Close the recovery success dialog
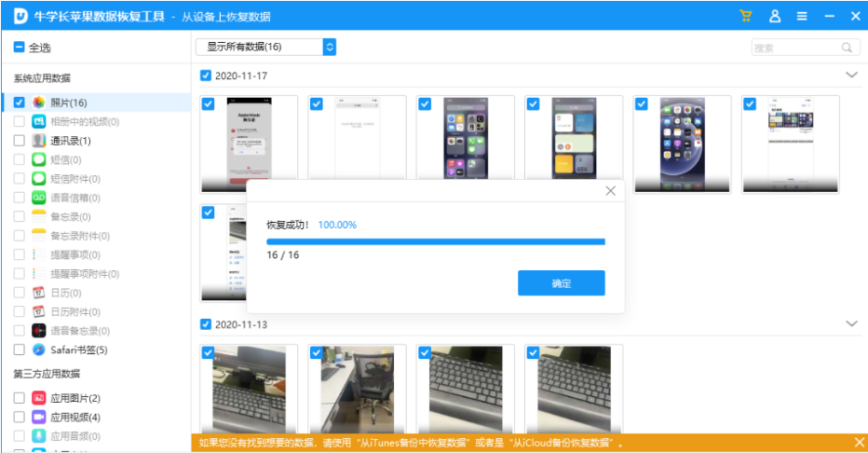 [611, 191]
